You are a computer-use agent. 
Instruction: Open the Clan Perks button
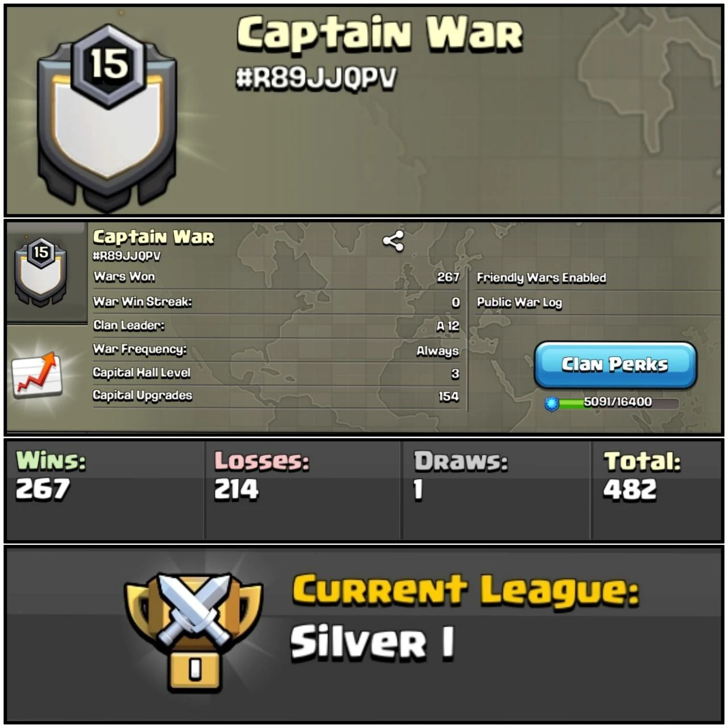[x=615, y=365]
